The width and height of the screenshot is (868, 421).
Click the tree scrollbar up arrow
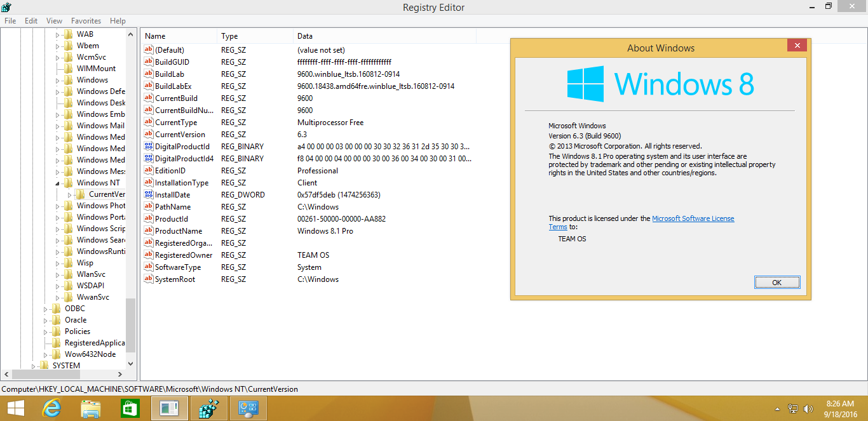click(131, 34)
